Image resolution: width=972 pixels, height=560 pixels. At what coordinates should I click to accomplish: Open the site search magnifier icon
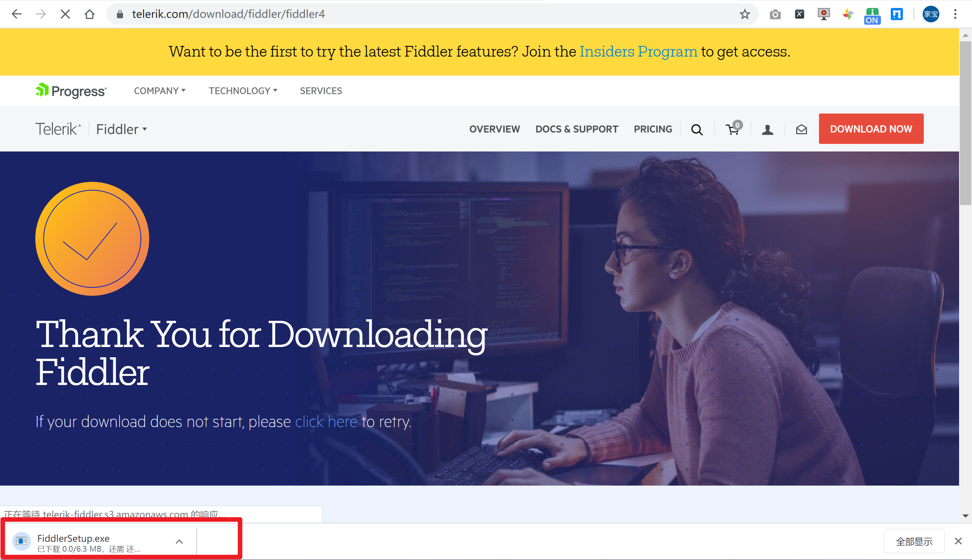pyautogui.click(x=697, y=129)
